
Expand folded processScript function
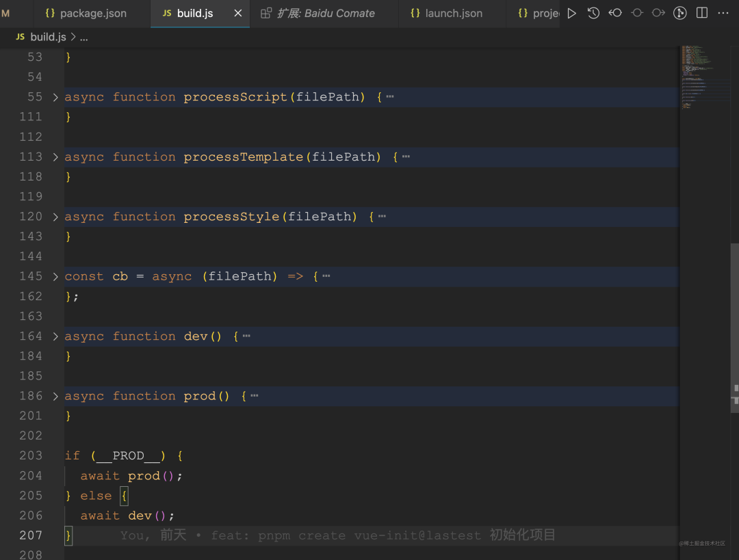point(55,97)
